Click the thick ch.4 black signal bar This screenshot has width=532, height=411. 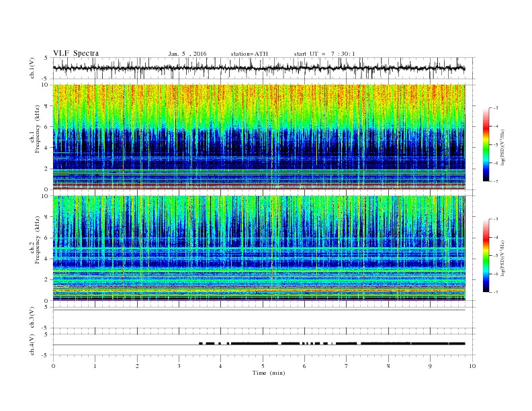tap(332, 344)
